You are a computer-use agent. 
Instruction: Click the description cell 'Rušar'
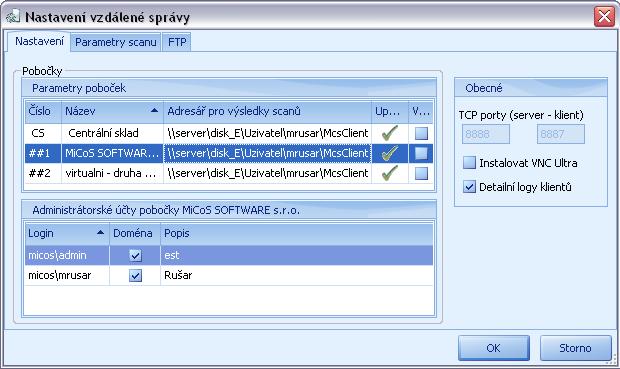[297, 275]
